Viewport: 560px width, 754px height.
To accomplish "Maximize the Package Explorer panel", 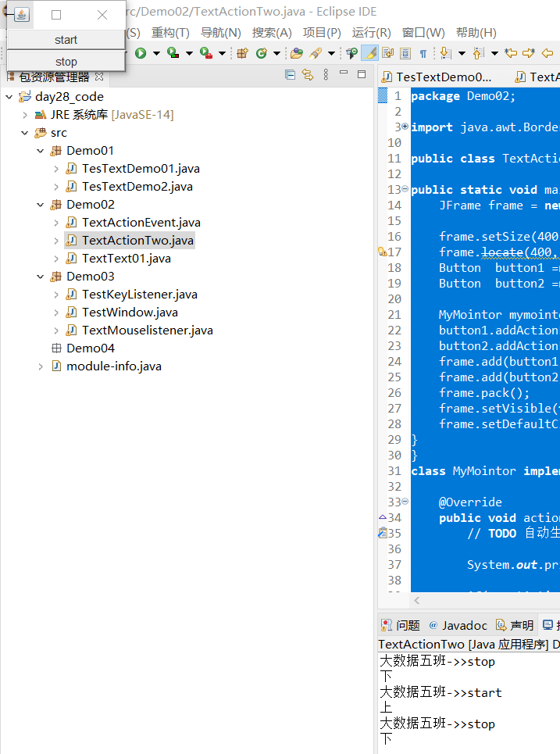I will [362, 74].
